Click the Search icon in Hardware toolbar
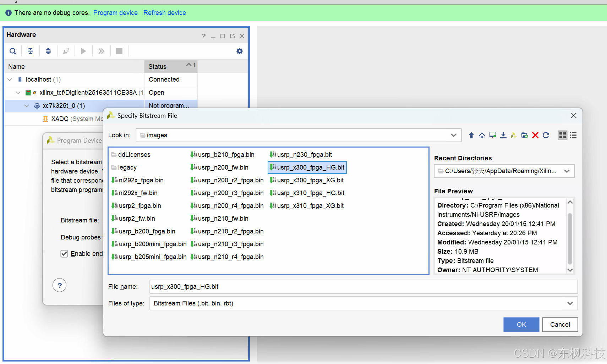Screen dimensions: 607x364 coord(13,51)
